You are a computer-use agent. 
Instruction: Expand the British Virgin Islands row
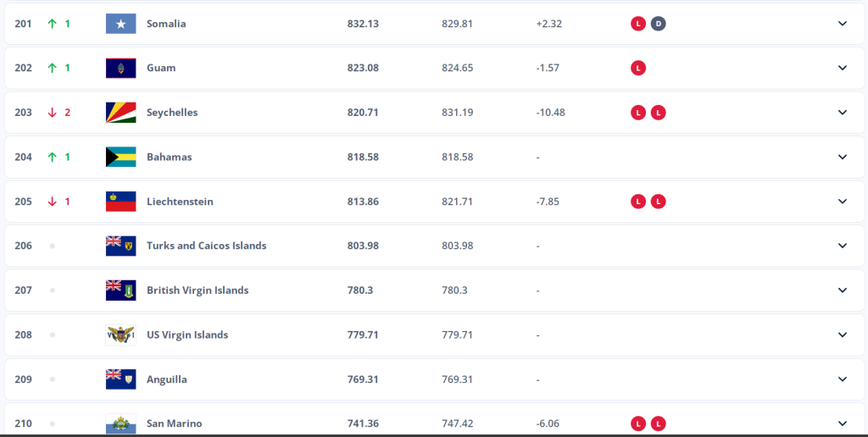[x=842, y=290]
